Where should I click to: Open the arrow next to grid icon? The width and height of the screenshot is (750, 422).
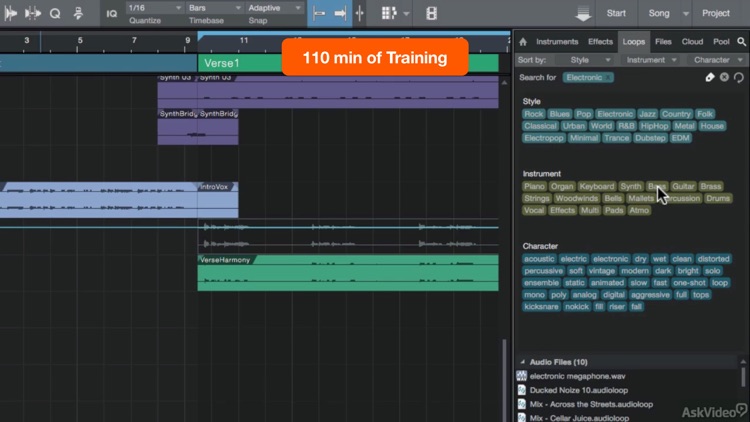point(406,14)
